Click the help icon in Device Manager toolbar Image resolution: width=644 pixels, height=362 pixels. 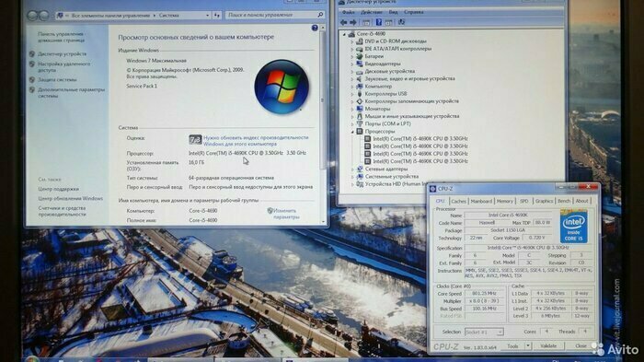(x=379, y=22)
